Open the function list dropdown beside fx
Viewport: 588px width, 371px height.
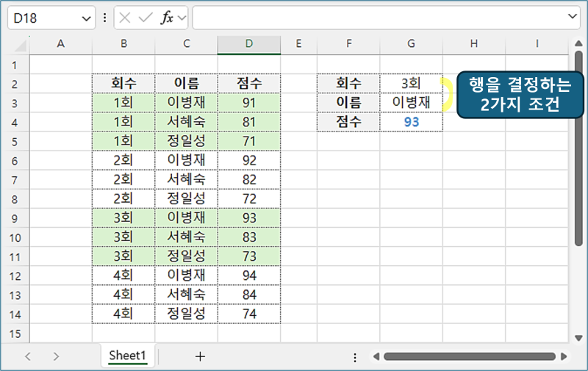coord(182,18)
